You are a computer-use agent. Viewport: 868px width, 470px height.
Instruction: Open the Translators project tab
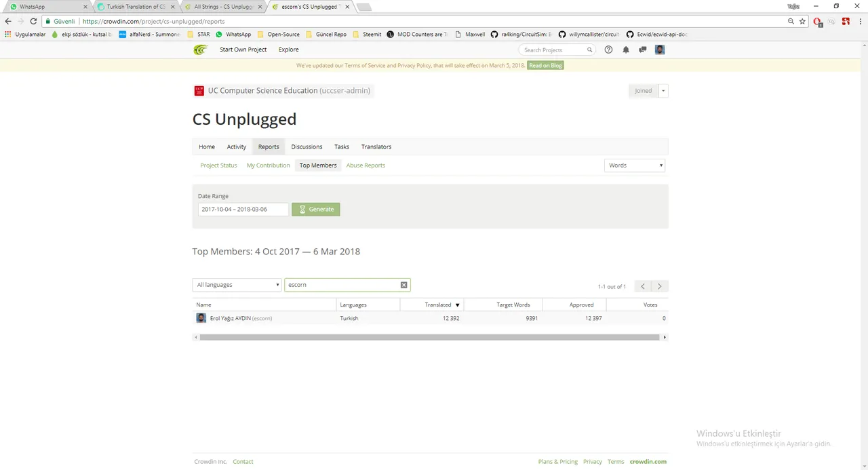376,146
